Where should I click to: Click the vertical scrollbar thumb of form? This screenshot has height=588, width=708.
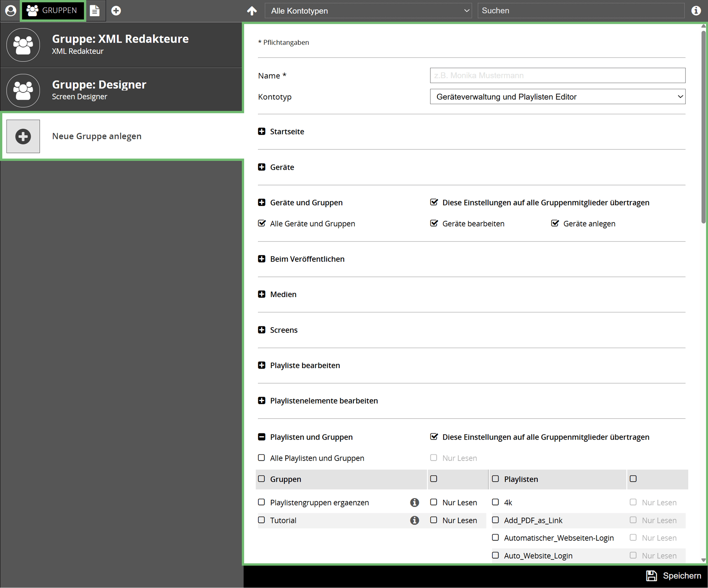(704, 127)
